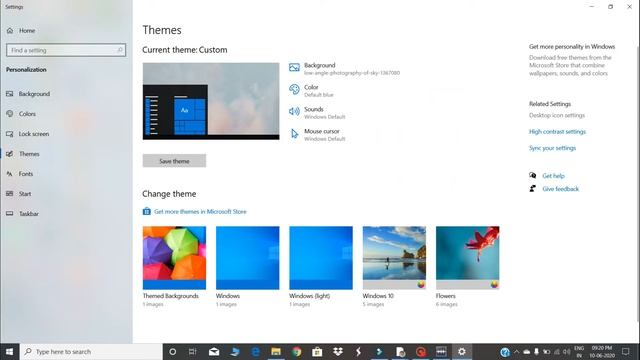Click the Microsoft Store bag icon by the themes link
This screenshot has height=360, width=640.
(x=147, y=211)
